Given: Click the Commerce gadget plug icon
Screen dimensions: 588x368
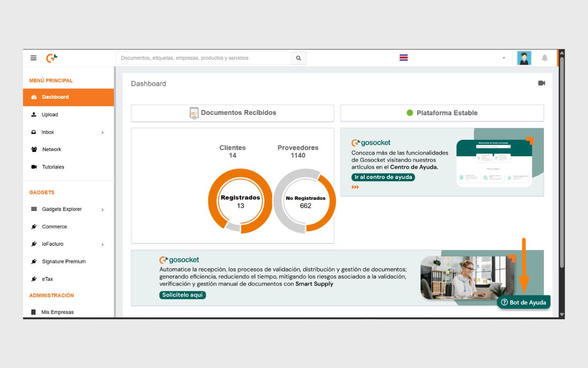Looking at the screenshot, I should [34, 227].
